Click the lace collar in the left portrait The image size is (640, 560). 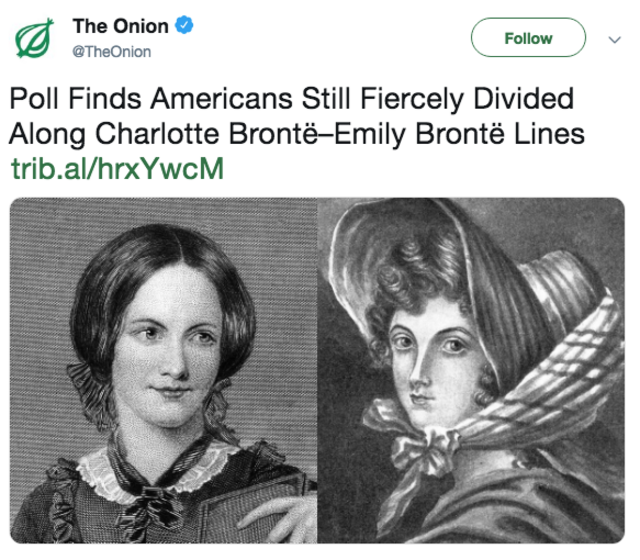point(159,469)
